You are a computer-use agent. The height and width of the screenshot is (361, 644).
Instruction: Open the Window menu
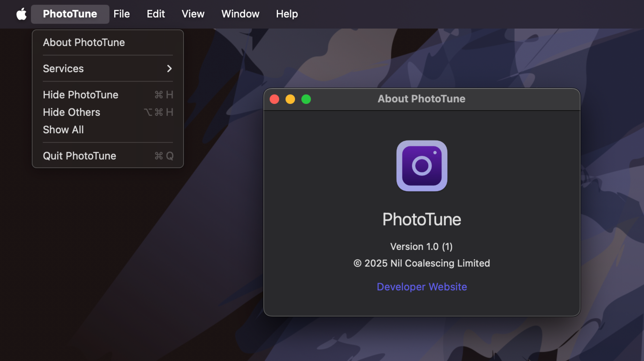(x=240, y=14)
